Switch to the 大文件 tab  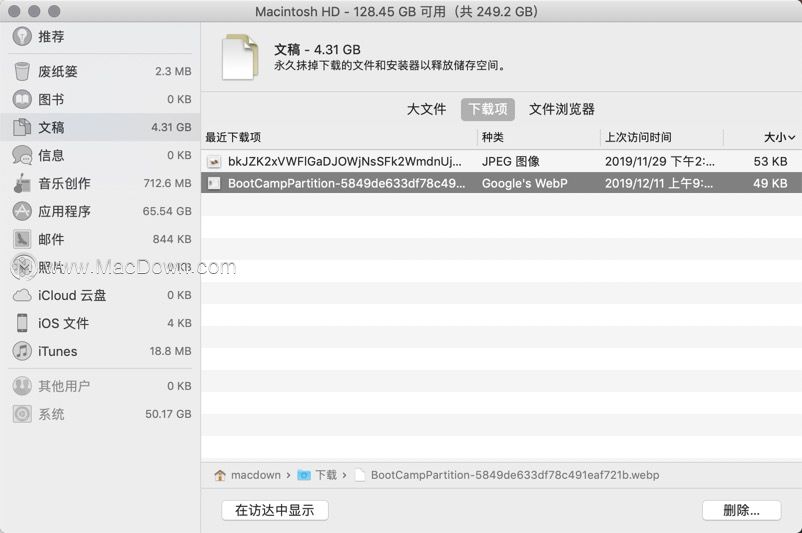[426, 109]
